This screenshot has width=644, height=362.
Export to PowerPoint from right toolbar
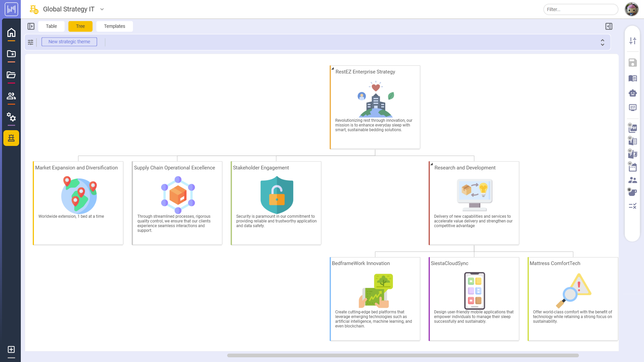click(633, 154)
